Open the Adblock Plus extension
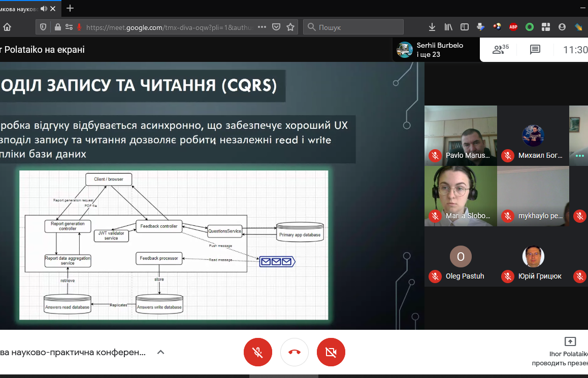This screenshot has width=588, height=378. [x=513, y=27]
